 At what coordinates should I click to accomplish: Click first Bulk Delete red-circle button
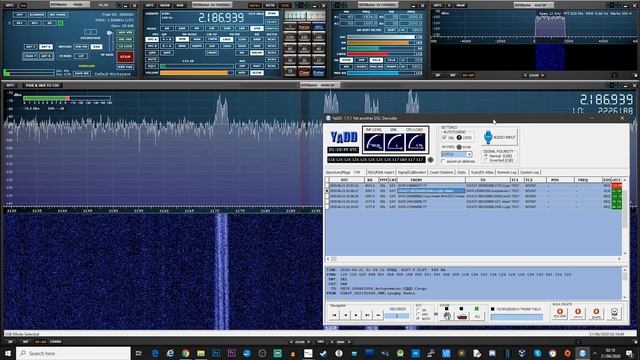(x=560, y=313)
